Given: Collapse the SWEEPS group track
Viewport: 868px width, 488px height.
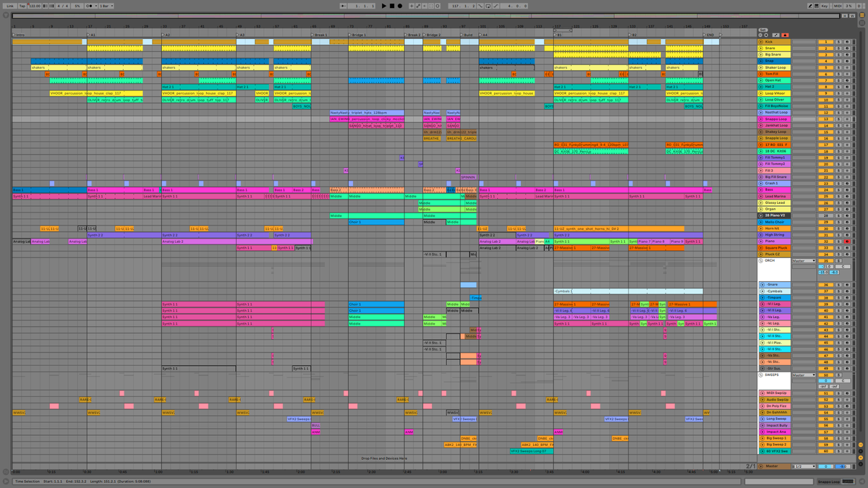Looking at the screenshot, I should (761, 375).
